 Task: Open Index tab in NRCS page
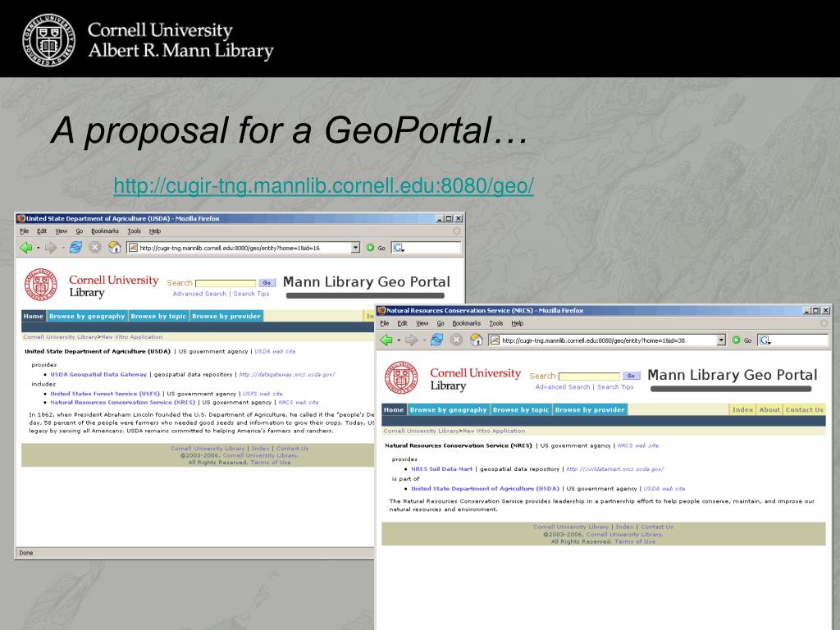pyautogui.click(x=742, y=410)
